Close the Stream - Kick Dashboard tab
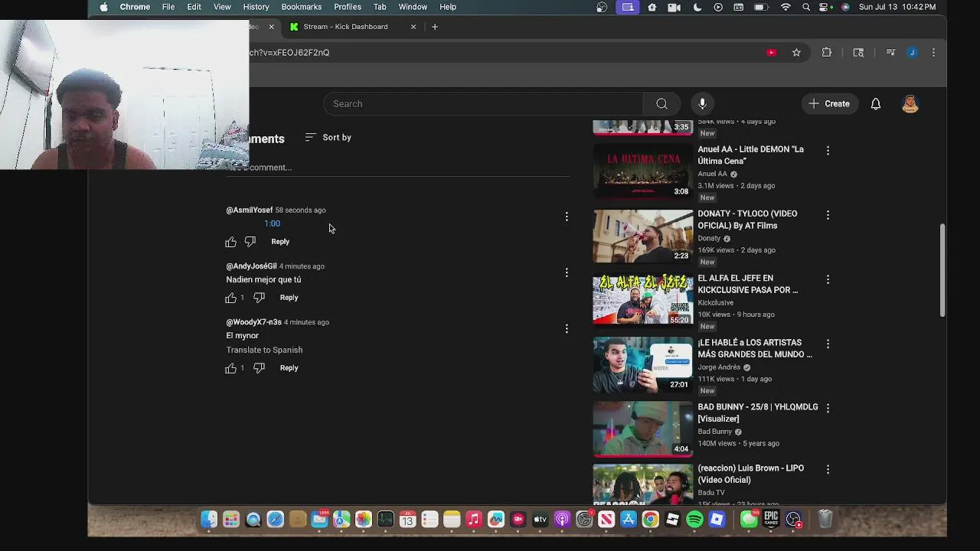980x551 pixels. pos(413,27)
